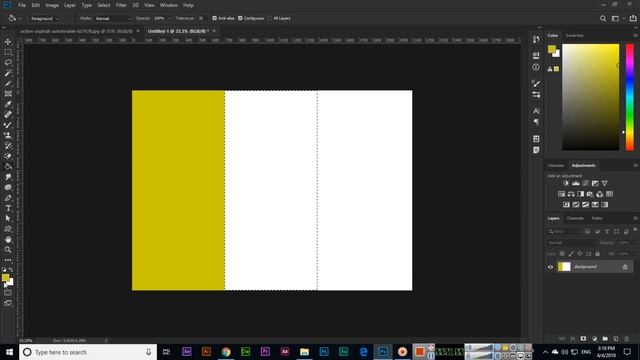The height and width of the screenshot is (360, 640).
Task: Click inside the yellow color picker field
Action: pyautogui.click(x=591, y=97)
